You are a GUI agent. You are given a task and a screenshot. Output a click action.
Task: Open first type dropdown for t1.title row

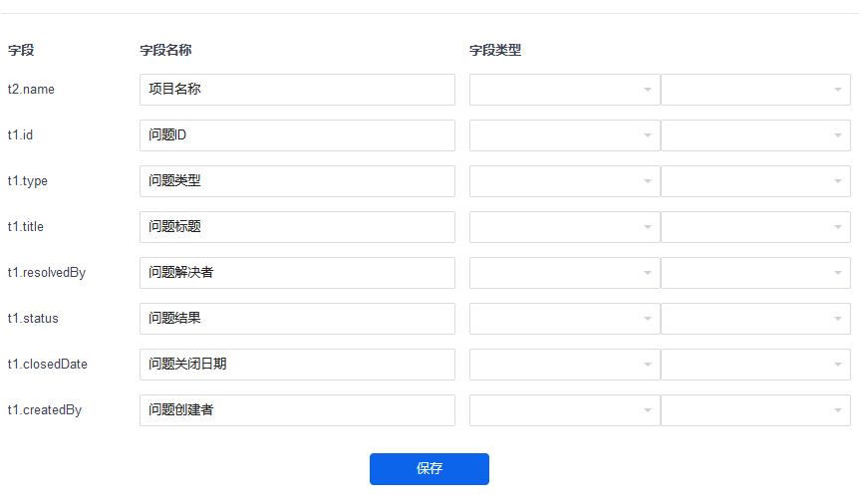pyautogui.click(x=564, y=227)
